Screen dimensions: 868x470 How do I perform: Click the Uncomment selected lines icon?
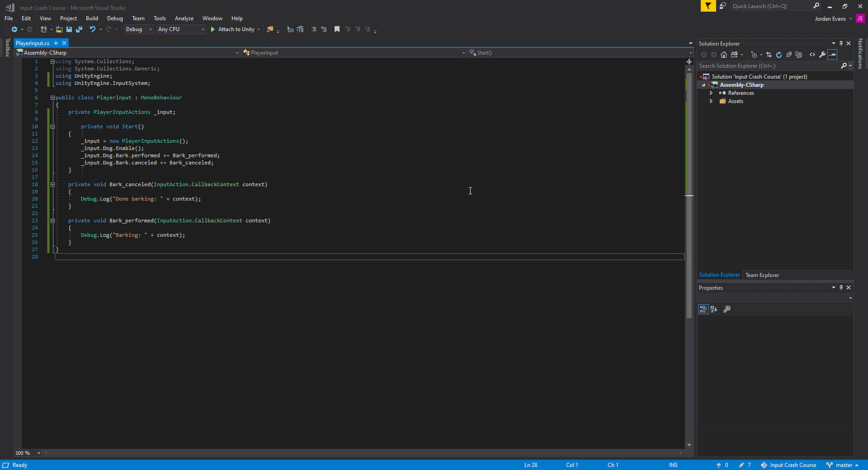click(x=325, y=29)
